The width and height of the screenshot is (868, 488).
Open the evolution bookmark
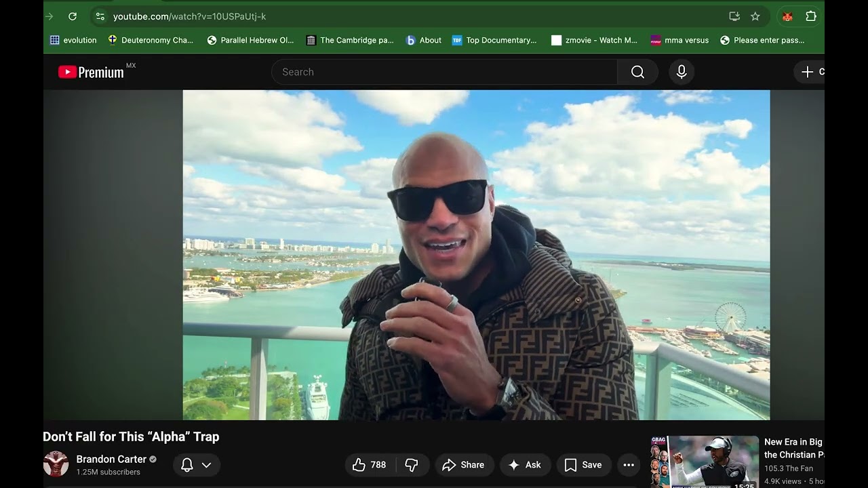coord(73,40)
